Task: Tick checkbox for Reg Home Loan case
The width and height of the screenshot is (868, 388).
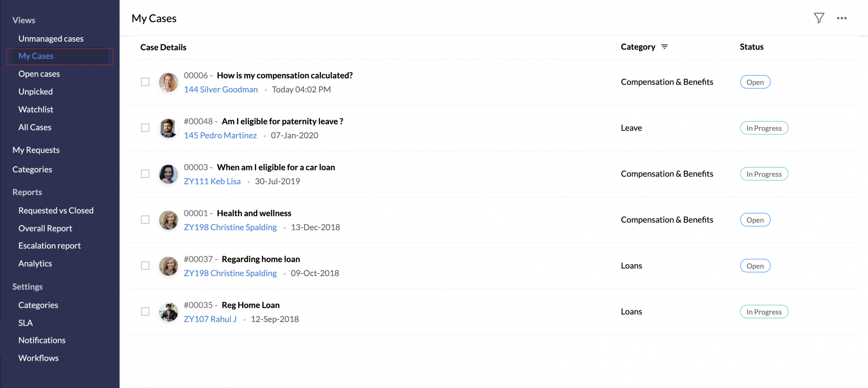Action: [145, 312]
